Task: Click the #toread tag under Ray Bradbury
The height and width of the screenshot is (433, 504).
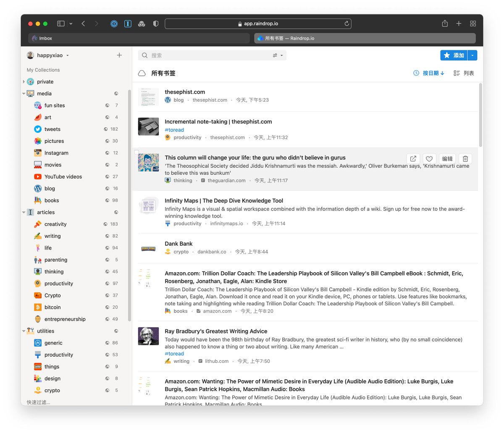Action: (174, 354)
